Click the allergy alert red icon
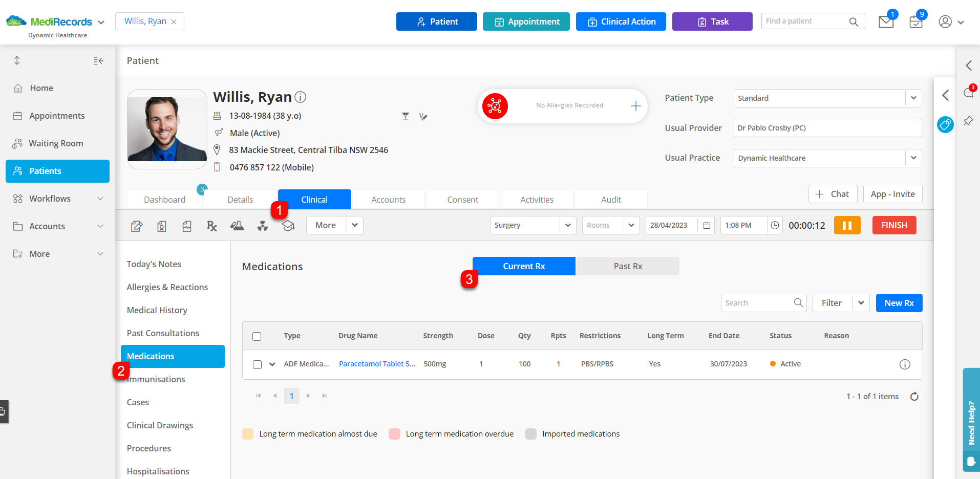The image size is (980, 479). [495, 106]
